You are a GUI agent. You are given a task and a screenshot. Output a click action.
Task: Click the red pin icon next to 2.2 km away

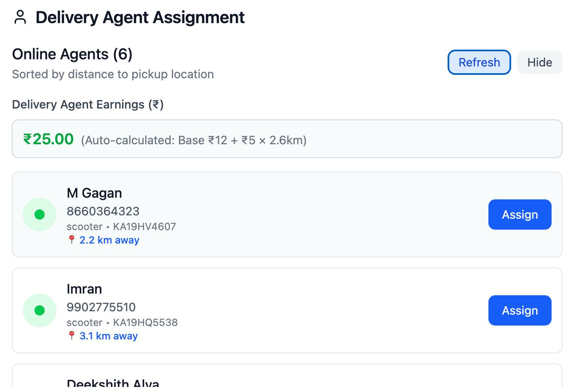tap(72, 240)
